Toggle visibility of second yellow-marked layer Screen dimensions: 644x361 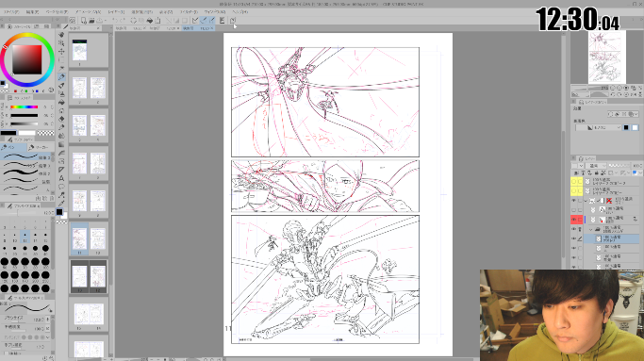click(574, 191)
